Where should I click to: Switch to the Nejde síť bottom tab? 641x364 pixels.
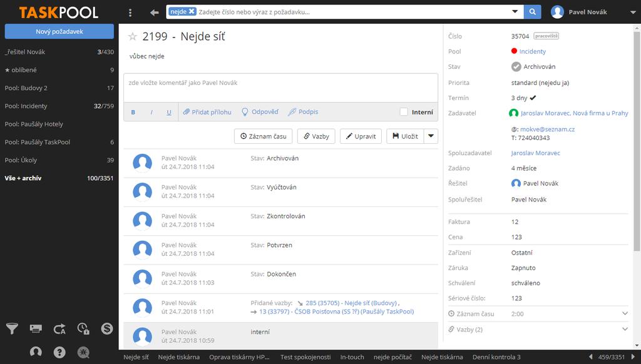[x=136, y=356]
